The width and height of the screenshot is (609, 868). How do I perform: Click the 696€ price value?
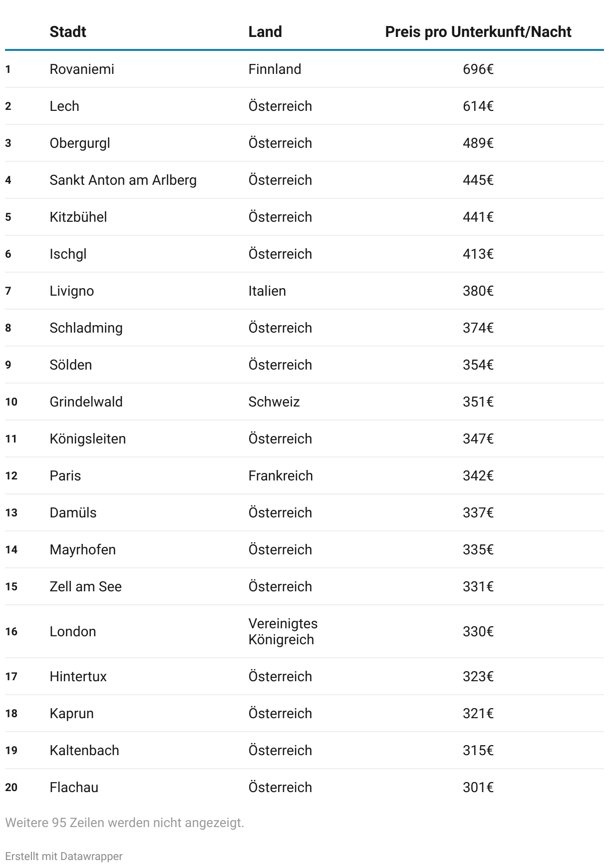point(478,69)
